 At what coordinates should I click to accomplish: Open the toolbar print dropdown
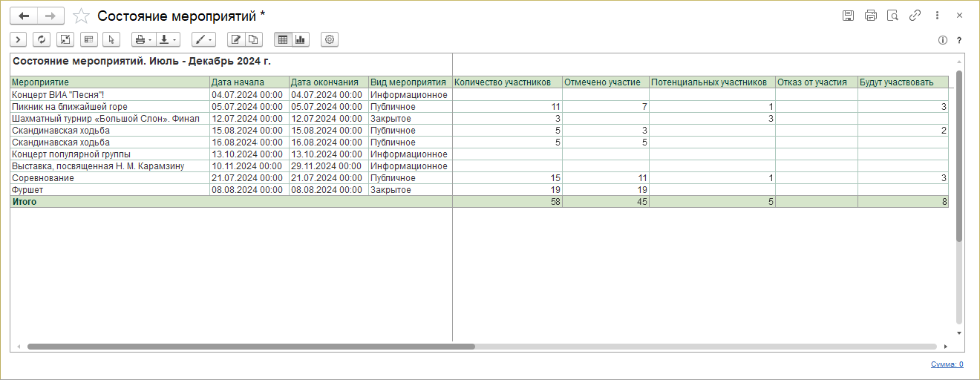pos(142,39)
